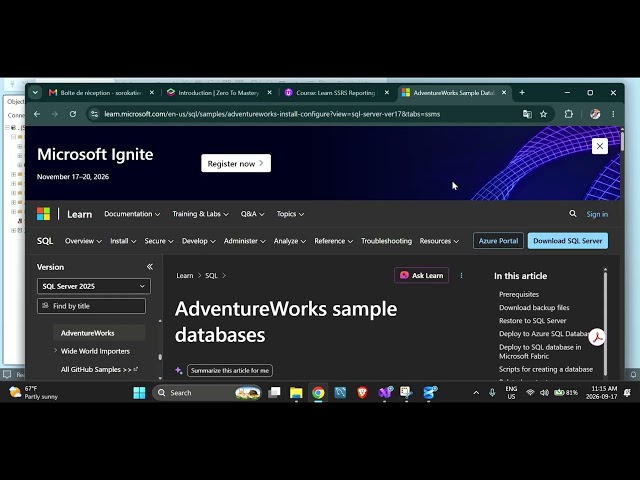Expand the Training & Labs menu
640x480 pixels.
click(200, 214)
